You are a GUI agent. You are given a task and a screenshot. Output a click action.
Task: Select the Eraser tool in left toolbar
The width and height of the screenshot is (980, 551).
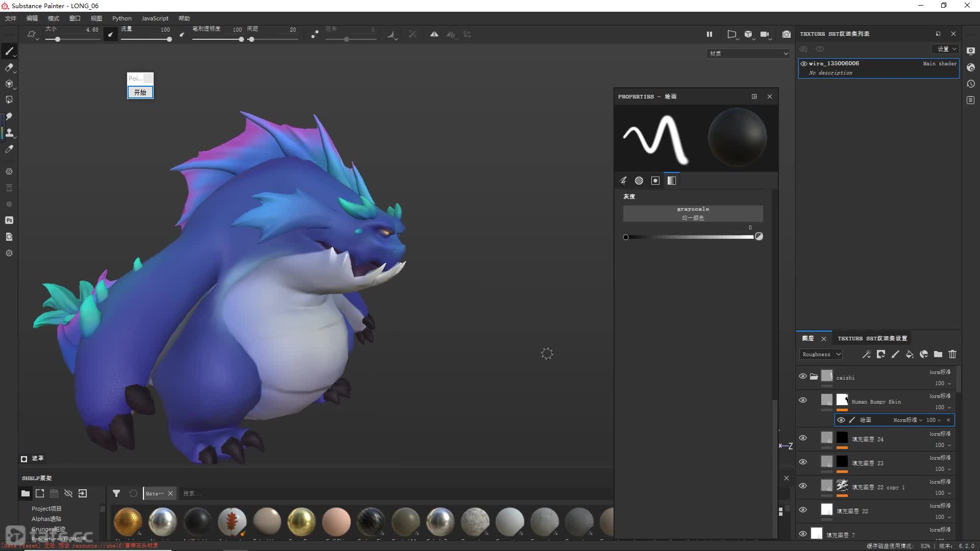coord(9,67)
